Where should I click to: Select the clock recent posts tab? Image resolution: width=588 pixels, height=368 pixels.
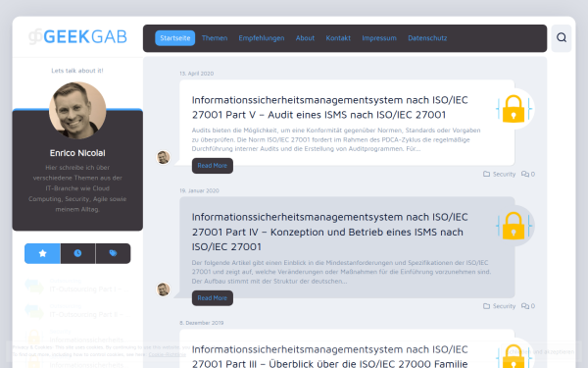77,253
